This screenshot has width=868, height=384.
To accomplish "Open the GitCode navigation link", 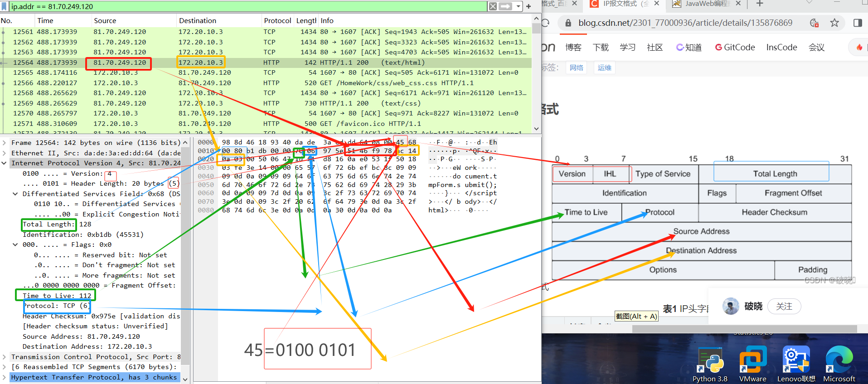I will click(x=735, y=48).
